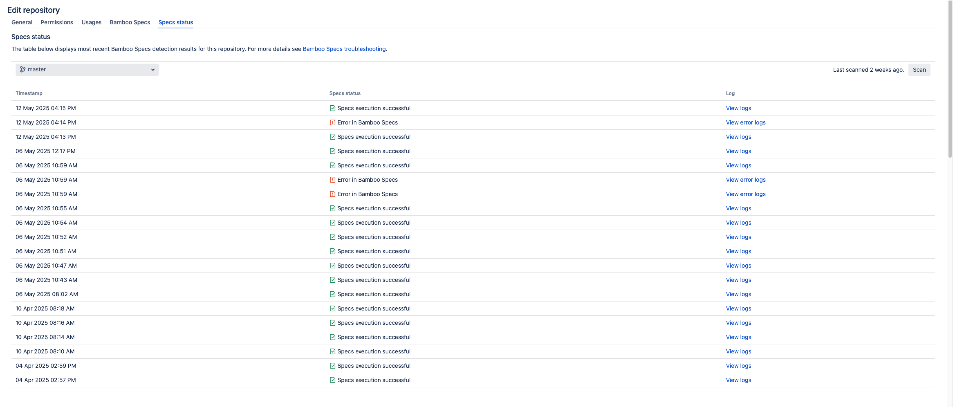Click success icon in 10 Apr 08:18 AM row
This screenshot has height=407, width=953.
tap(332, 309)
